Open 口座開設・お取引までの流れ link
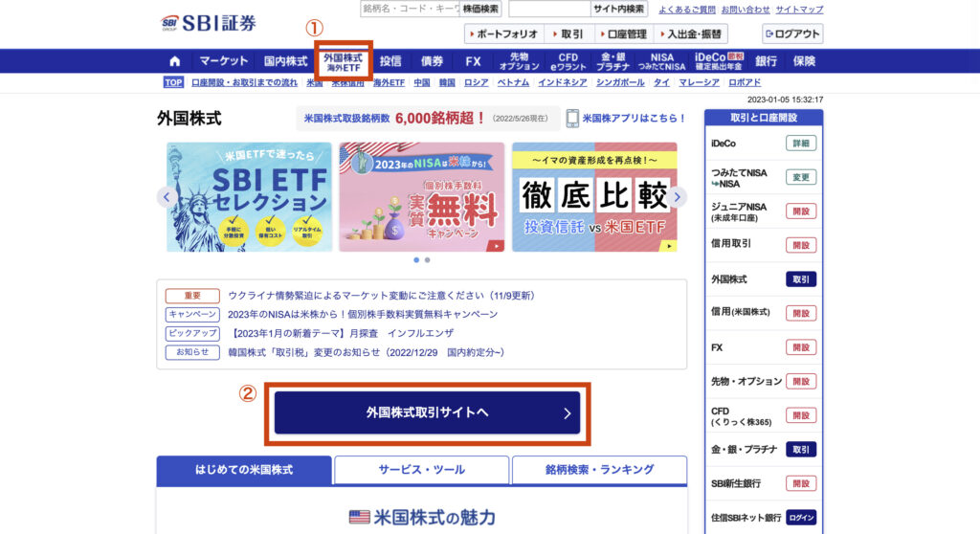Viewport: 980px width, 534px height. pos(244,82)
